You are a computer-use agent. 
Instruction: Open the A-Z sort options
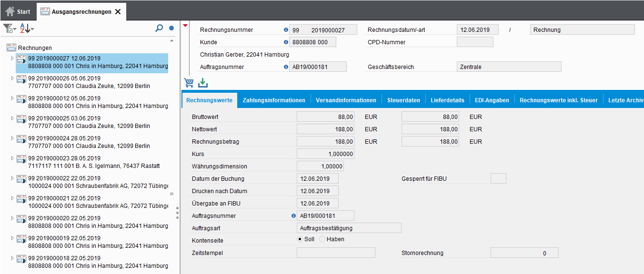(26, 29)
